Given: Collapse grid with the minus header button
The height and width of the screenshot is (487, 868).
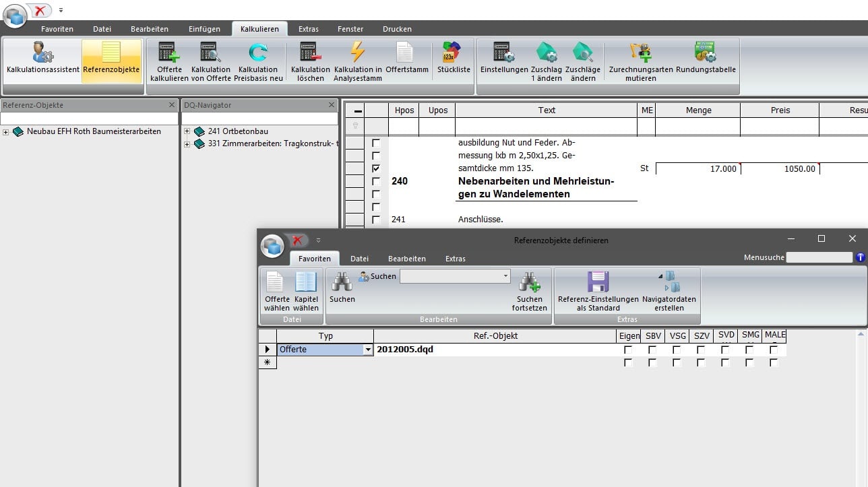Looking at the screenshot, I should pos(358,110).
